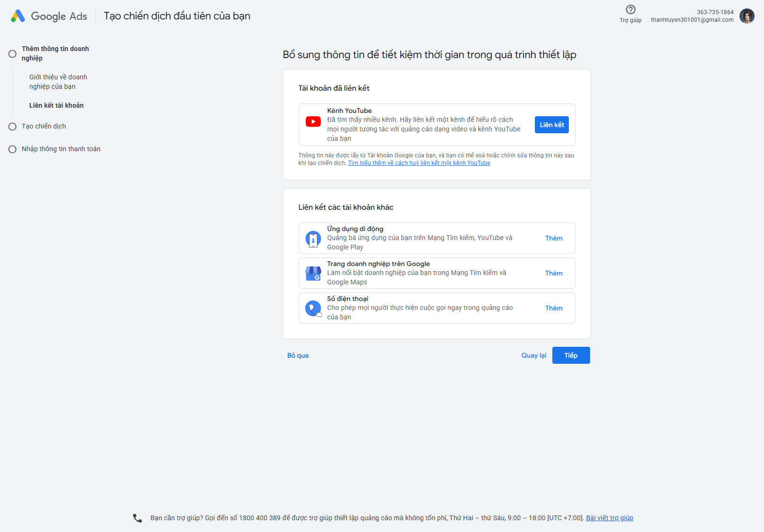Click the Google Ads wordmark text
This screenshot has height=532, width=764.
point(59,16)
